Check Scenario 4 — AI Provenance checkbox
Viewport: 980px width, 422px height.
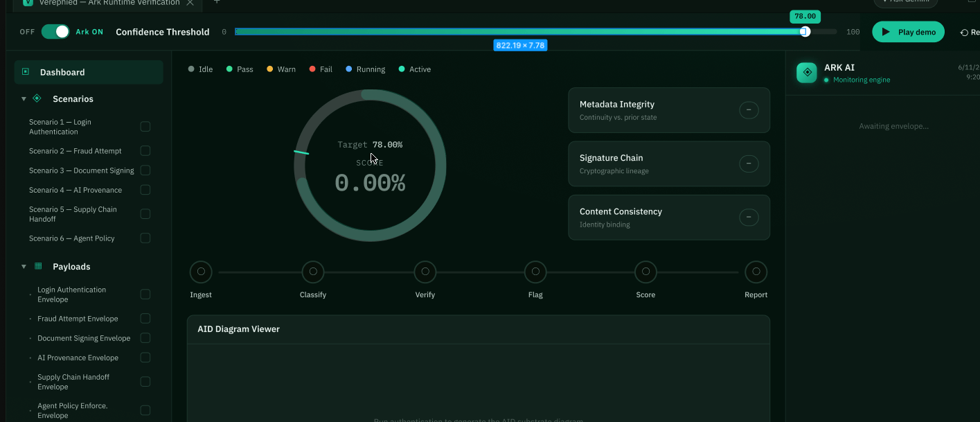(145, 190)
